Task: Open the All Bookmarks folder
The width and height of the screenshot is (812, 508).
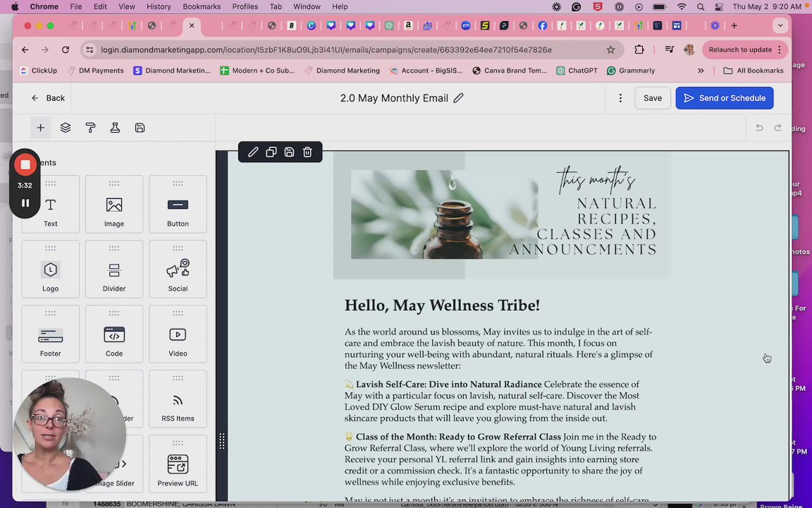Action: [x=753, y=71]
